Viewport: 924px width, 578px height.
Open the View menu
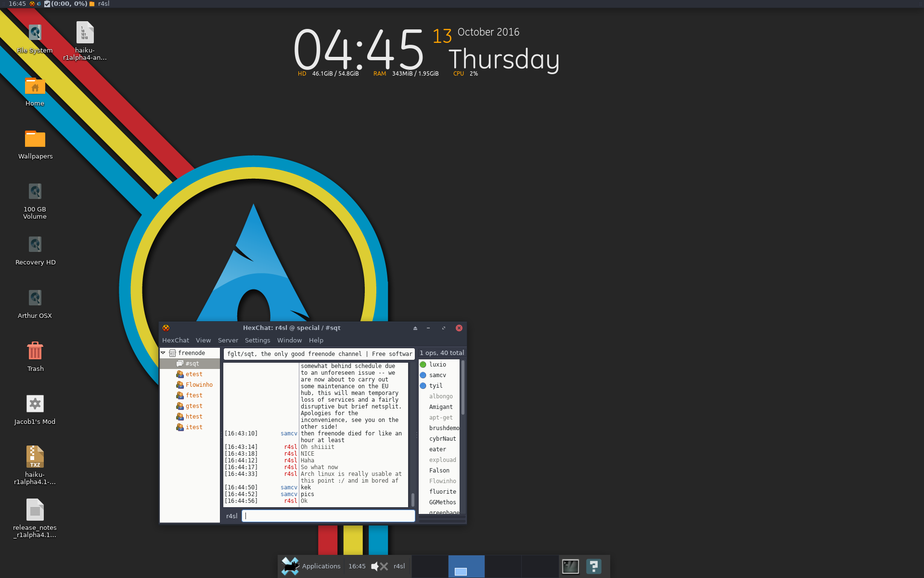(x=203, y=340)
